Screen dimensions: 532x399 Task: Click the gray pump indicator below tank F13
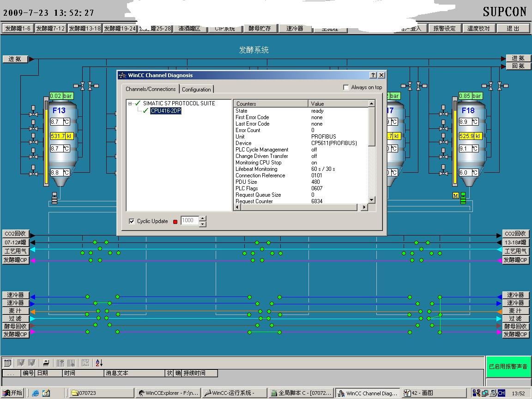[54, 199]
